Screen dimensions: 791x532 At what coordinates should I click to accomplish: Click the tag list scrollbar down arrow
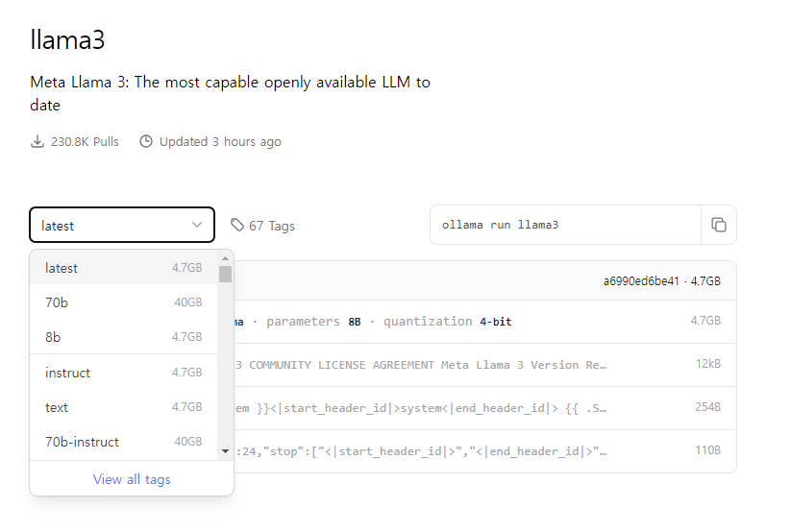pyautogui.click(x=226, y=451)
